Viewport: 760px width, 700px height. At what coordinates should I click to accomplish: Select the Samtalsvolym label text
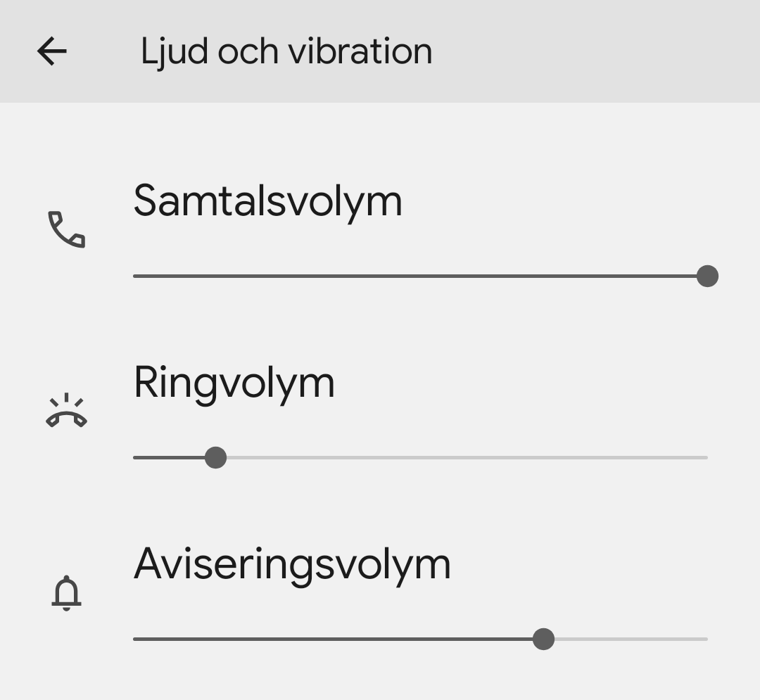coord(269,201)
